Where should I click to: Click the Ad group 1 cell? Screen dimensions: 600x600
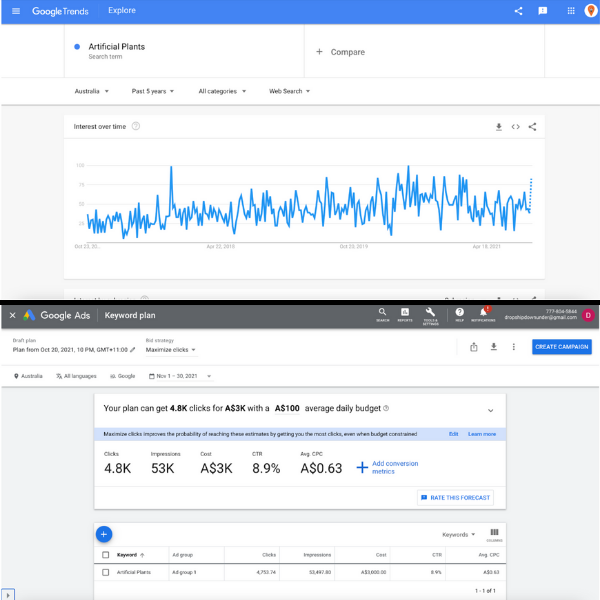click(184, 572)
